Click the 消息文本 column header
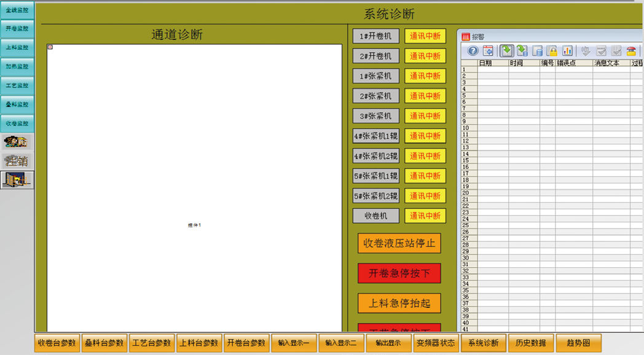The width and height of the screenshot is (644, 355). point(610,63)
